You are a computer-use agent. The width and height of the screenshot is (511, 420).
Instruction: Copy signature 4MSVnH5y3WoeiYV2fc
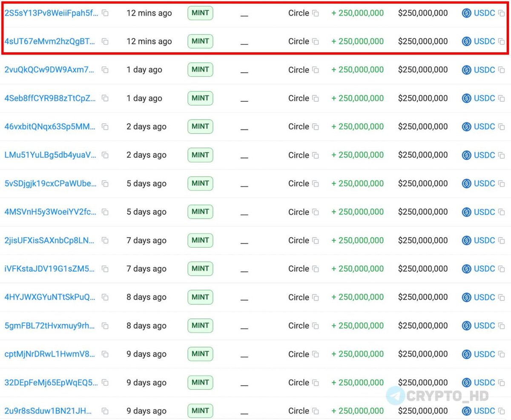click(105, 212)
